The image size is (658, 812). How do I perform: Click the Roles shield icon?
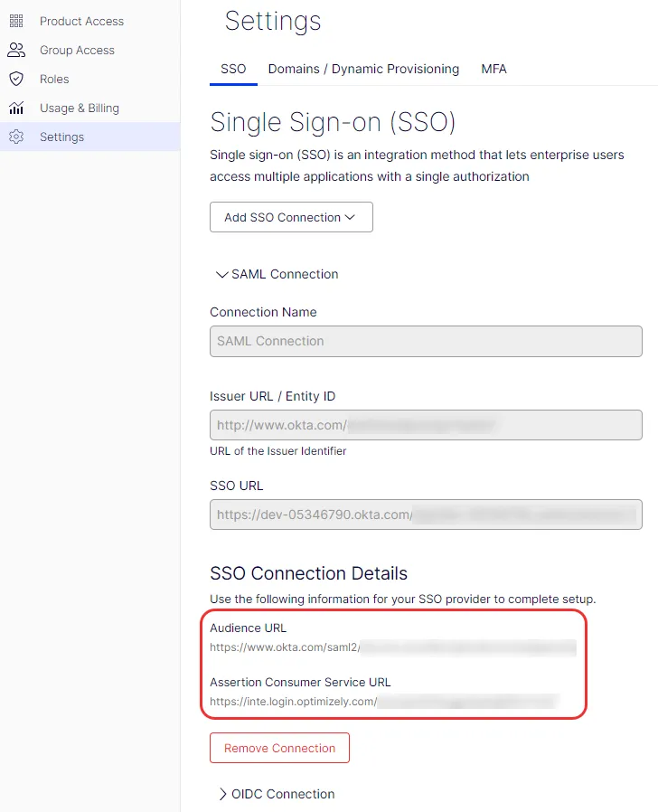click(x=16, y=80)
